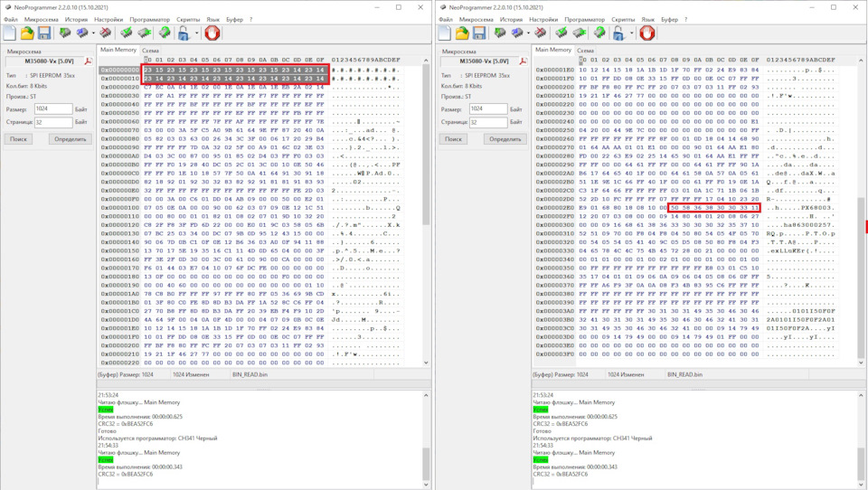Image resolution: width=868 pixels, height=490 pixels.
Task: Focus Страница field in left window
Action: (x=53, y=122)
